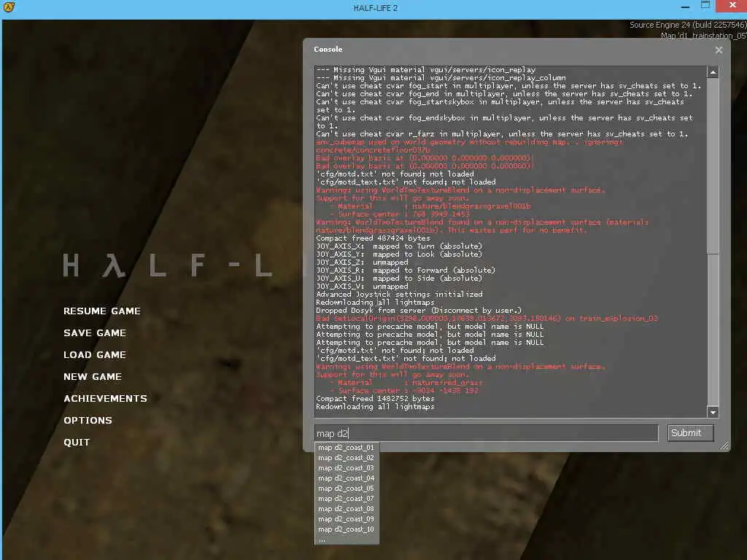The height and width of the screenshot is (560, 747).
Task: Click 'JOY_AXIS_X: mapped to Turn' line
Action: 399,246
